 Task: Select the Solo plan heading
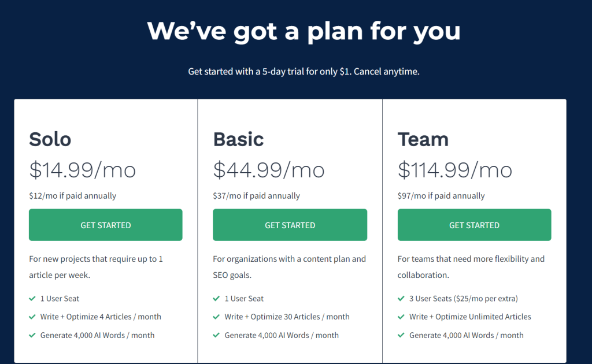click(x=50, y=139)
